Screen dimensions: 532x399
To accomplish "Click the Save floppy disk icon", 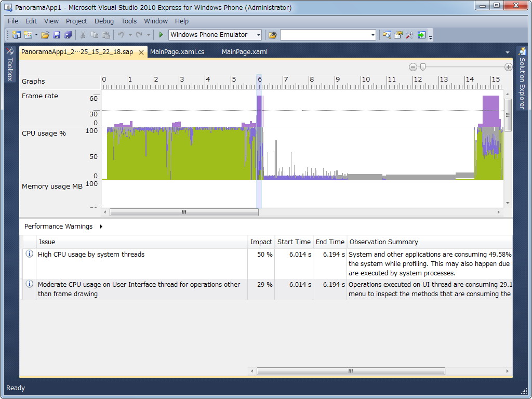I will pyautogui.click(x=57, y=35).
